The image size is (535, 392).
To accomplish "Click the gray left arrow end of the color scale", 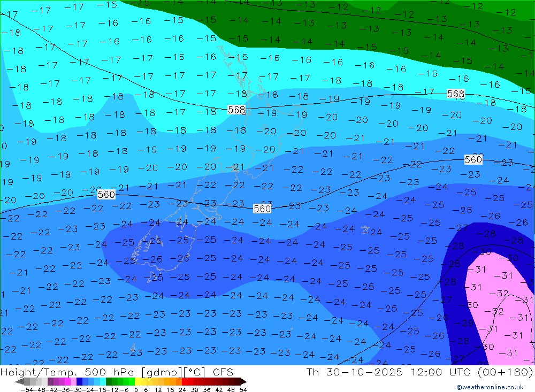I will point(19,381).
